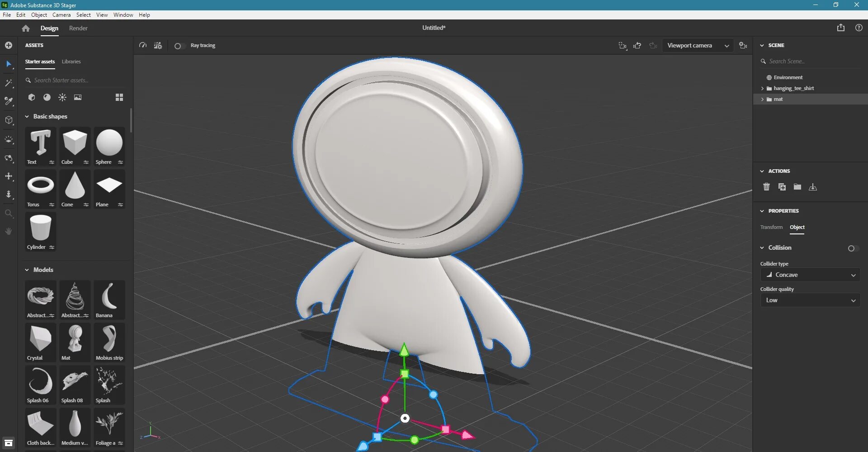Open the Collider quality Low dropdown
Image resolution: width=868 pixels, height=452 pixels.
810,300
